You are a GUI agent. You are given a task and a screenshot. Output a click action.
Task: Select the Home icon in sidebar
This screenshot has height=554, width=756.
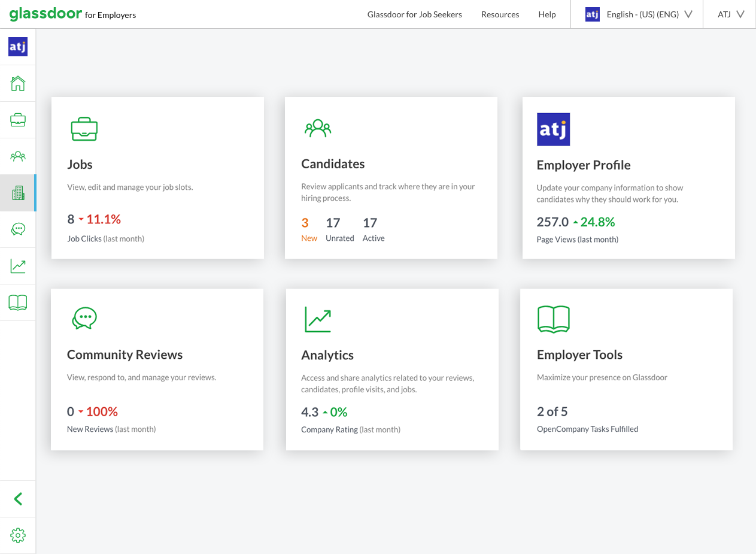click(18, 83)
